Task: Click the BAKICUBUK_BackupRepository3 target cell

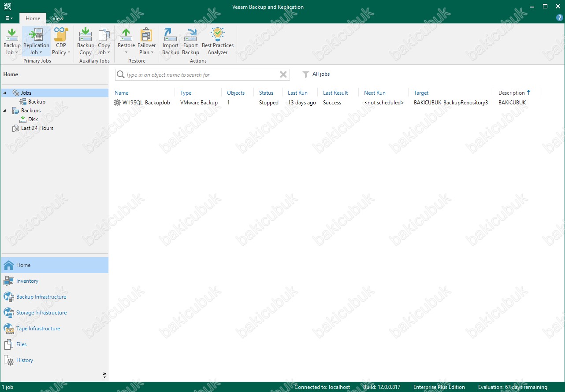Action: 451,103
